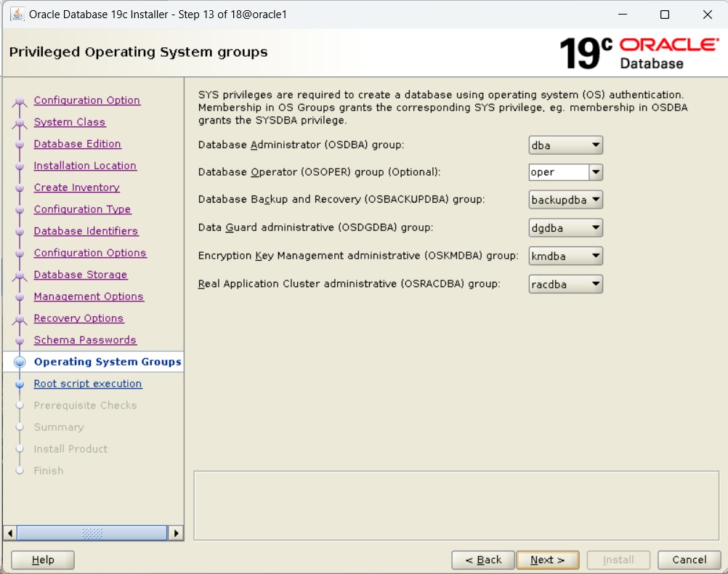Click the Java icon in title bar

[x=17, y=15]
